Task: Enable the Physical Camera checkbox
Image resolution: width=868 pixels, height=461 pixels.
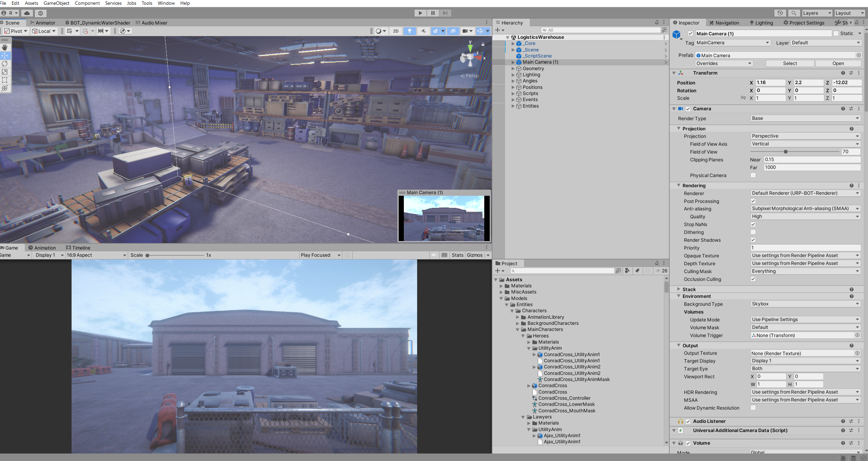Action: pyautogui.click(x=753, y=175)
